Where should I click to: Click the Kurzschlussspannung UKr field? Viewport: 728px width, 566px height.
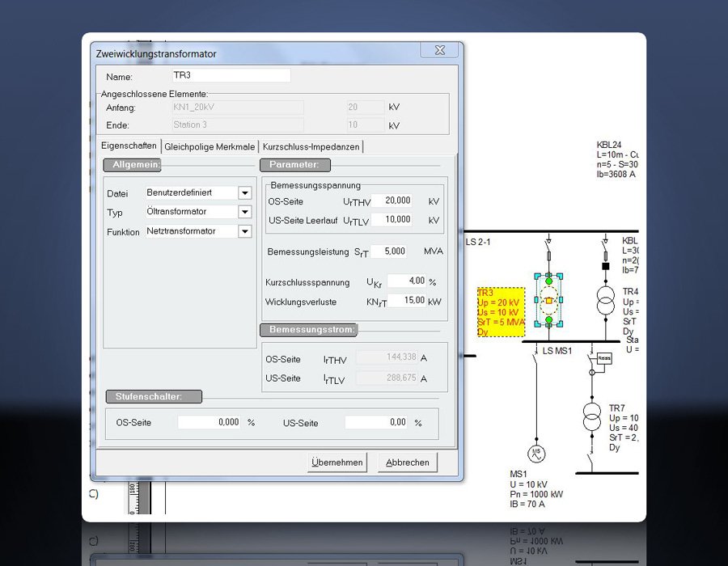(407, 281)
